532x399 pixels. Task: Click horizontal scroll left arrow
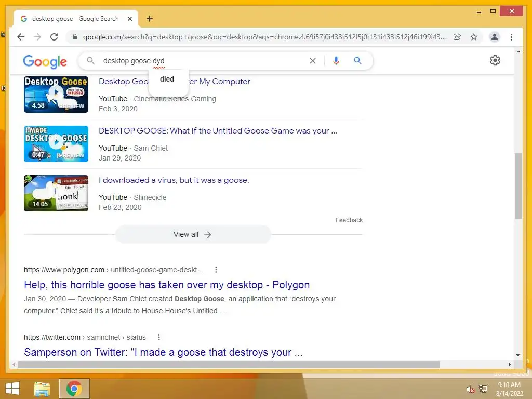tap(13, 364)
